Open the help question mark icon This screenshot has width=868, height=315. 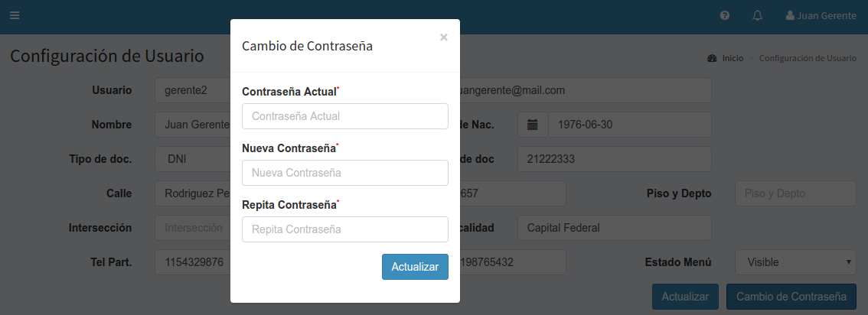725,15
